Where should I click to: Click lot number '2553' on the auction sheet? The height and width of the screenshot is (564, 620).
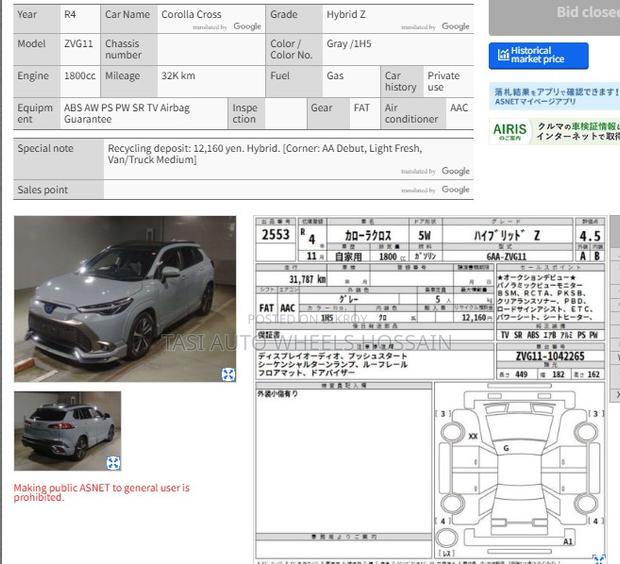[276, 235]
